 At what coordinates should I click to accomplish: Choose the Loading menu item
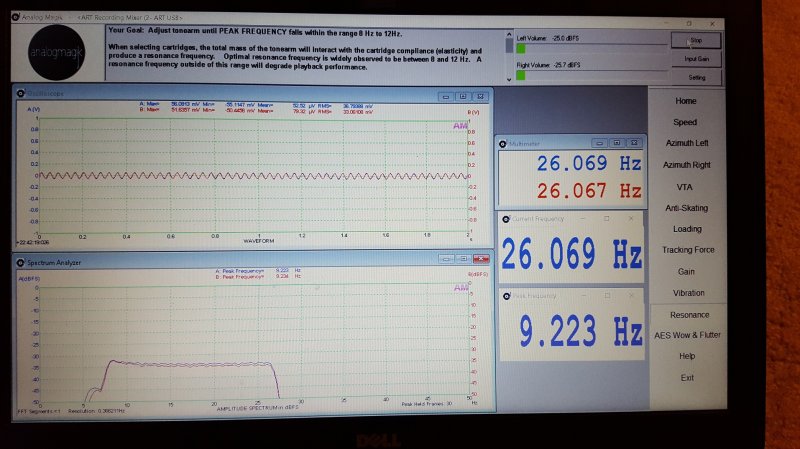click(x=687, y=229)
